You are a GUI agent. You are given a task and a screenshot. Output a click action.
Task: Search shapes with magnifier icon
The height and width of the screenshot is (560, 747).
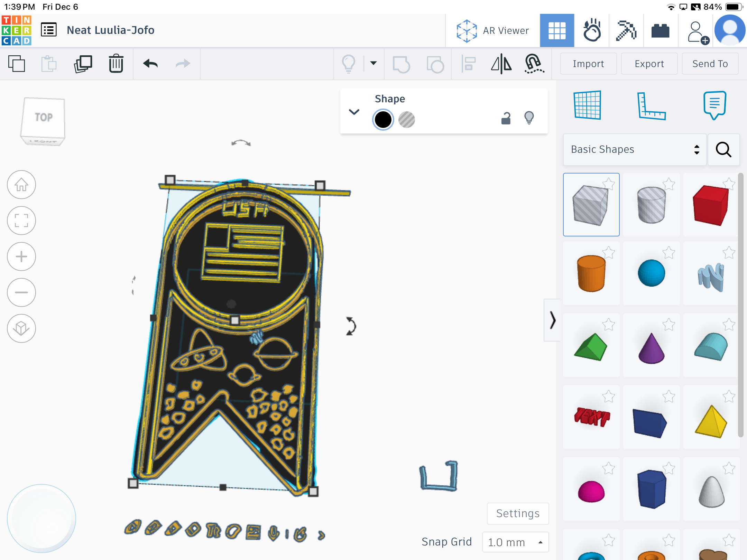[723, 149]
